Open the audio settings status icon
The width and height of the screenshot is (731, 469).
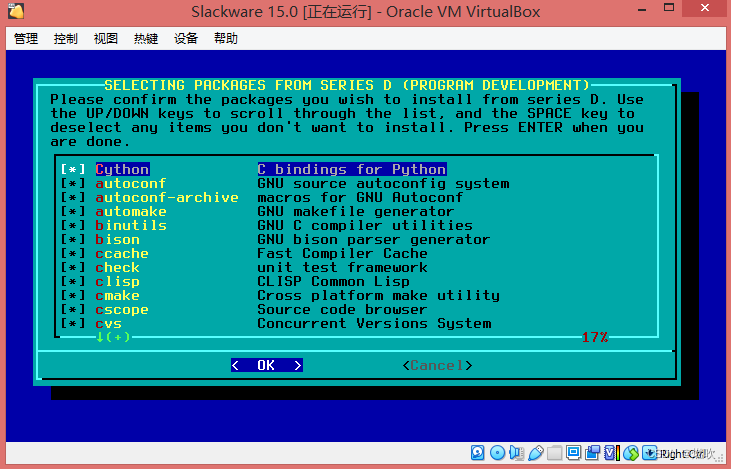517,452
